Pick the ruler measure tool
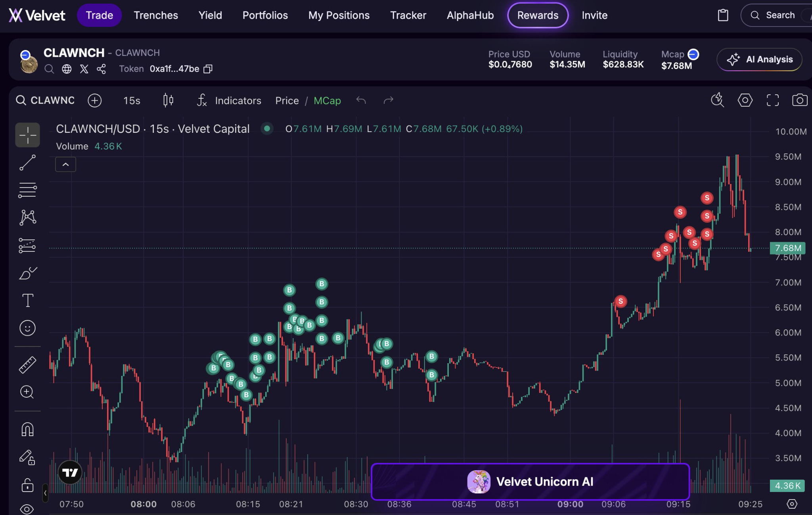The image size is (812, 515). coord(27,365)
